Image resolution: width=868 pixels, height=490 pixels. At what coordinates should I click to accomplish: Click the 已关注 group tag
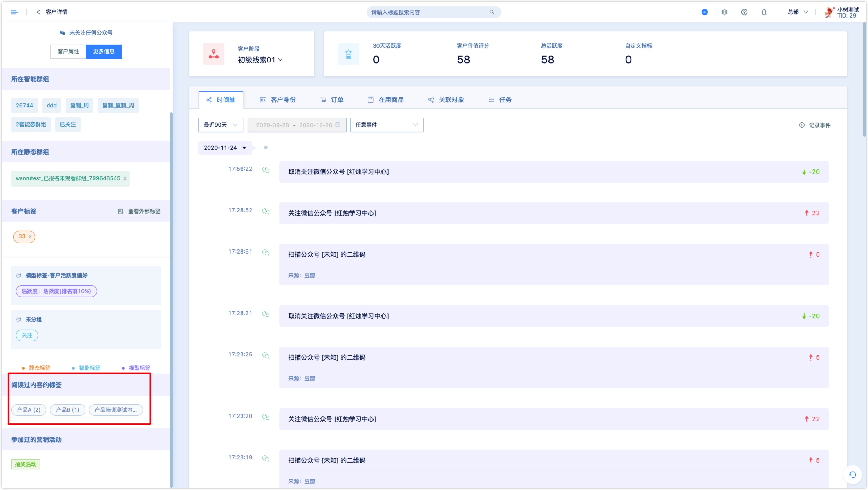68,125
